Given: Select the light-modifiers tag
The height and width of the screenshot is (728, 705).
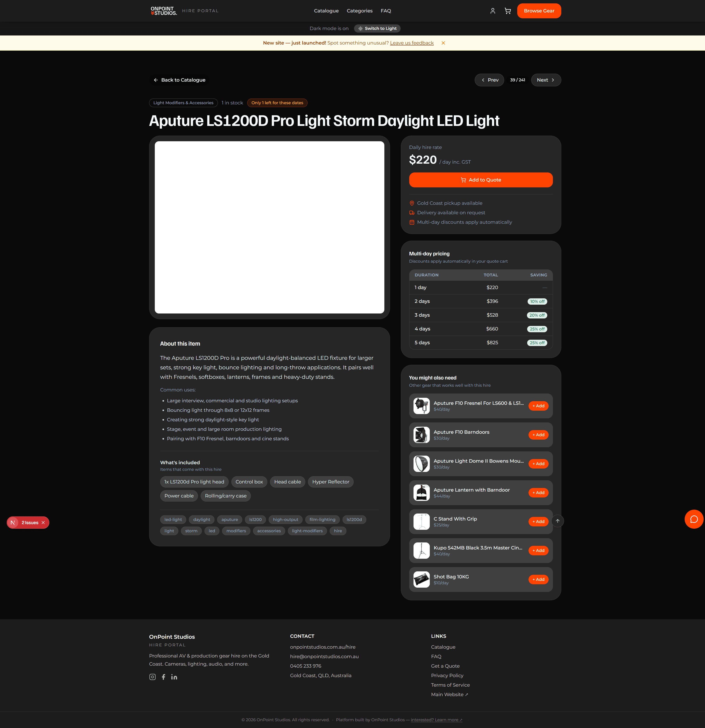Looking at the screenshot, I should pos(307,531).
